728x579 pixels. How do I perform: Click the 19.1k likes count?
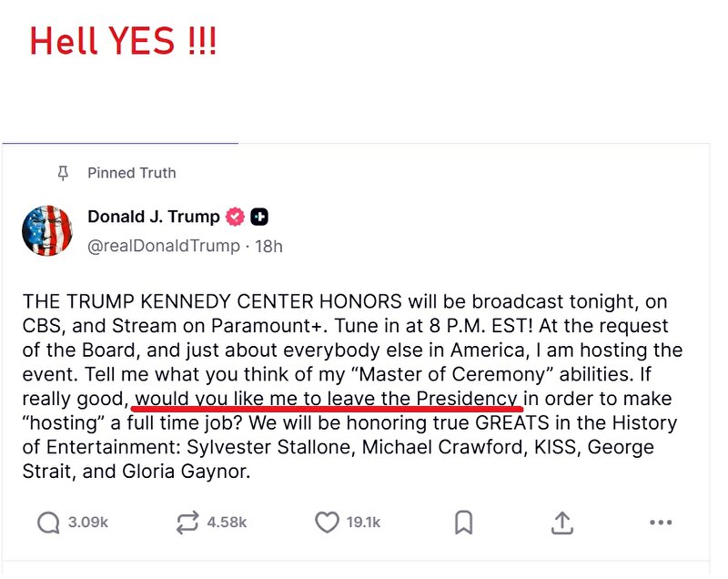(x=363, y=523)
